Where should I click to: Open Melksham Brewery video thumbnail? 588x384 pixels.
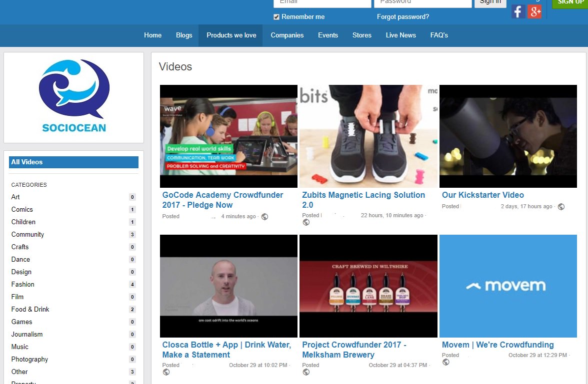(368, 286)
